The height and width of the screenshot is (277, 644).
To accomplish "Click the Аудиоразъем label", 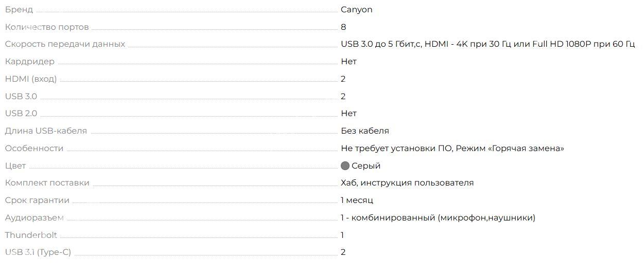I will pyautogui.click(x=34, y=218).
